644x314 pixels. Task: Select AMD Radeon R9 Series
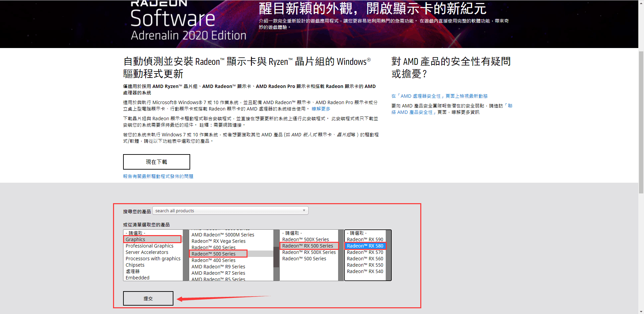(231, 267)
